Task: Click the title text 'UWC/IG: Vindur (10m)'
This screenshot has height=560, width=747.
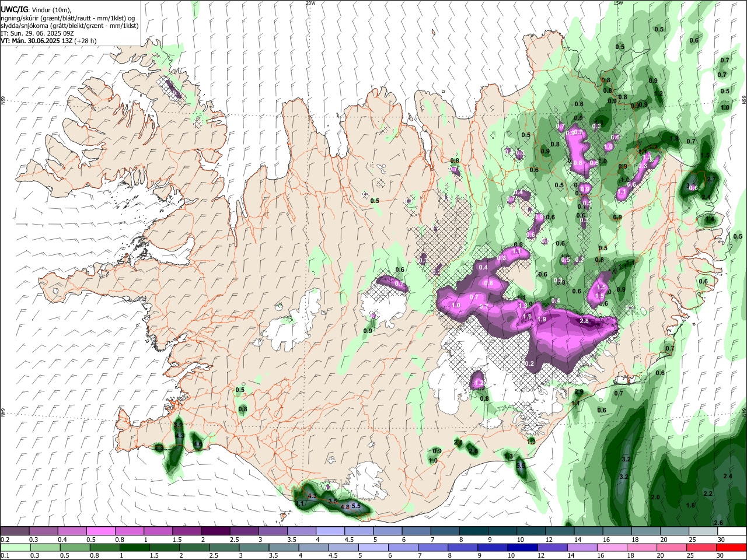Action: [x=36, y=10]
